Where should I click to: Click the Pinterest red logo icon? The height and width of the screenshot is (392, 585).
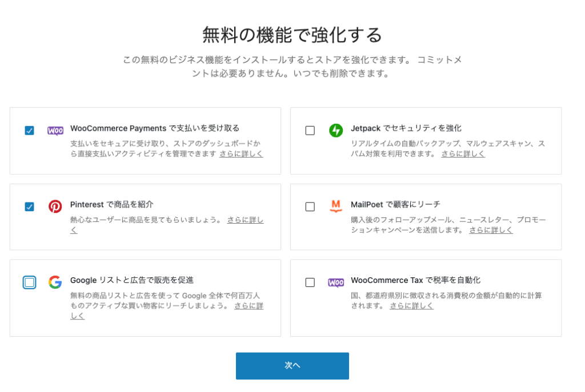coord(55,207)
